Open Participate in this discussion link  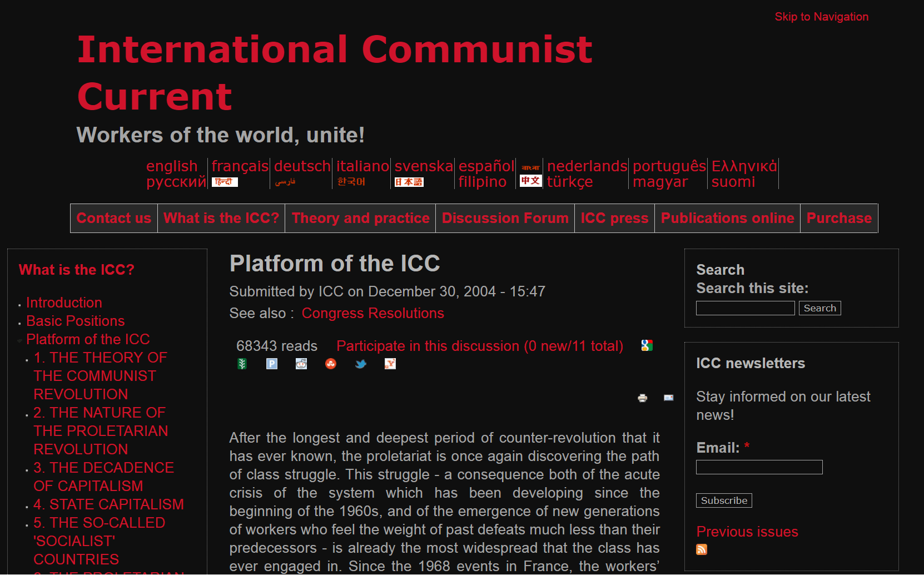pos(480,346)
